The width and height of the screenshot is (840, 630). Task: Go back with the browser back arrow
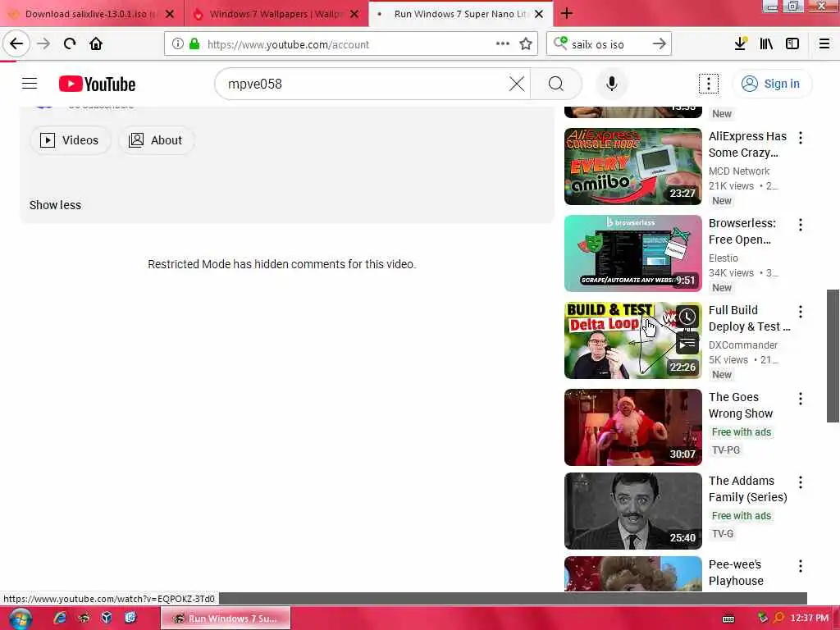point(16,43)
